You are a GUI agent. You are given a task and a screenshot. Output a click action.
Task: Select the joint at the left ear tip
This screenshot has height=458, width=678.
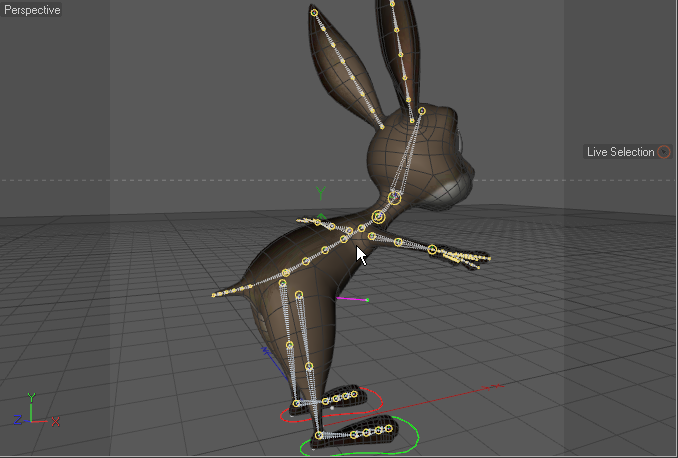(x=314, y=13)
